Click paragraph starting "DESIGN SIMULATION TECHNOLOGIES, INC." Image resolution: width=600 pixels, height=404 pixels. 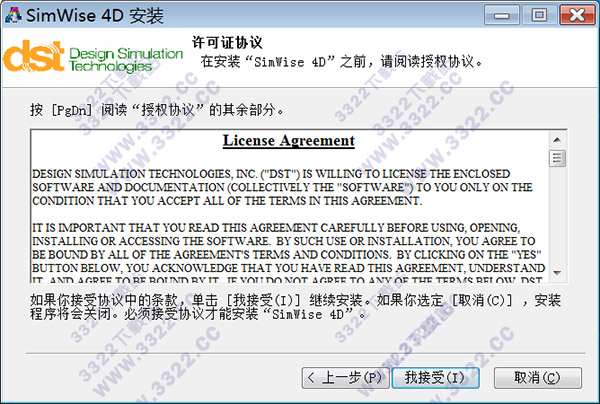pos(282,187)
